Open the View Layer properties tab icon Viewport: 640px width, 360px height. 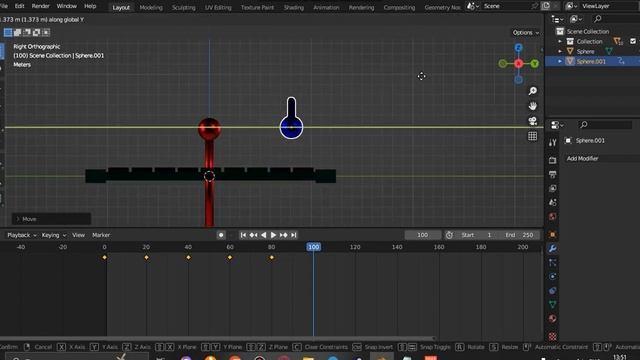tap(552, 188)
